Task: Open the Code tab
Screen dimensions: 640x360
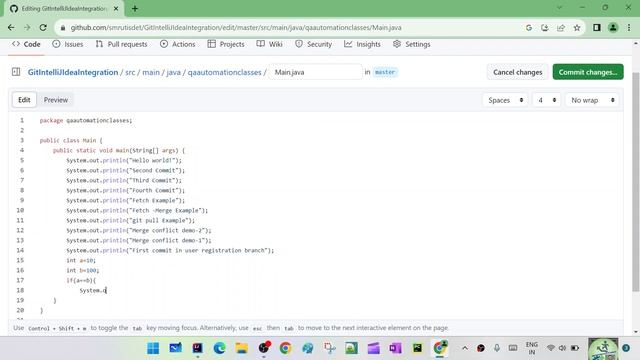Action: [26, 44]
